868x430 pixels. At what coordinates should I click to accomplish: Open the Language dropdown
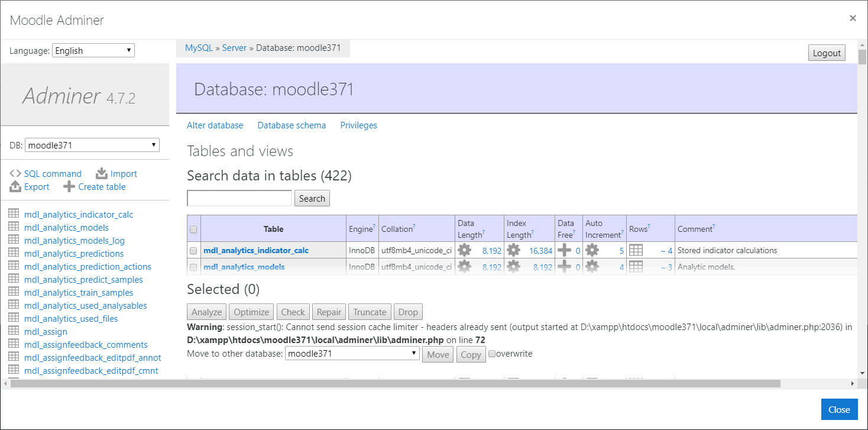click(93, 50)
